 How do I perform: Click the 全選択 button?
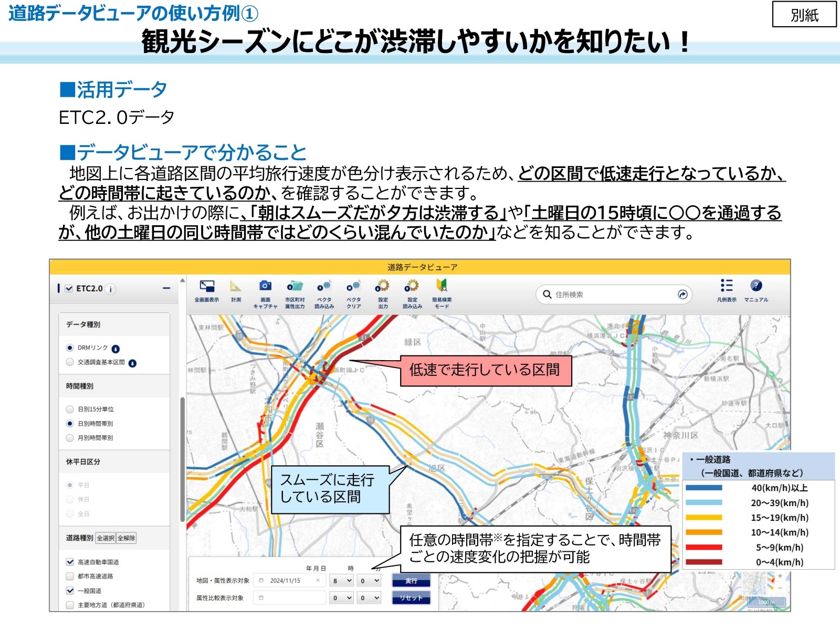[106, 538]
